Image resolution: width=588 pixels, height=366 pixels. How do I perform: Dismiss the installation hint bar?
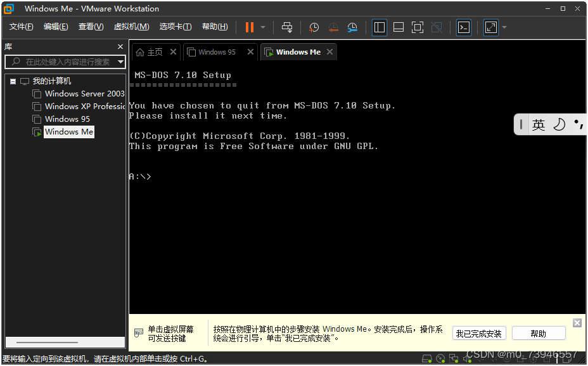[x=577, y=323]
